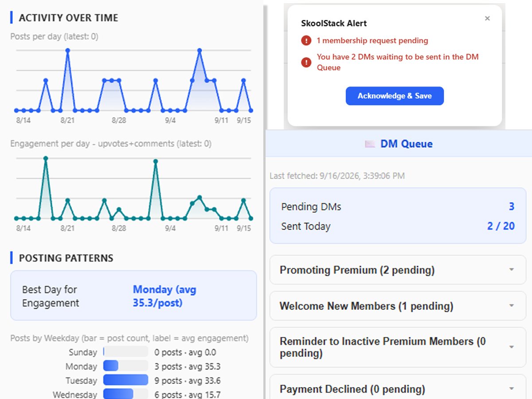Image resolution: width=532 pixels, height=399 pixels.
Task: Expand Welcome New Members dropdown arrow
Action: (512, 305)
